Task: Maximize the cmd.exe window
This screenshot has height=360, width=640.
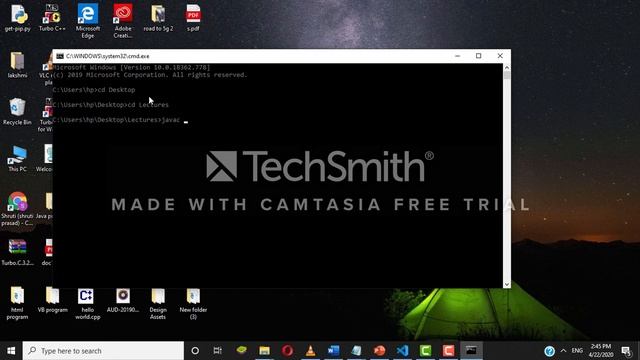Action: [478, 56]
